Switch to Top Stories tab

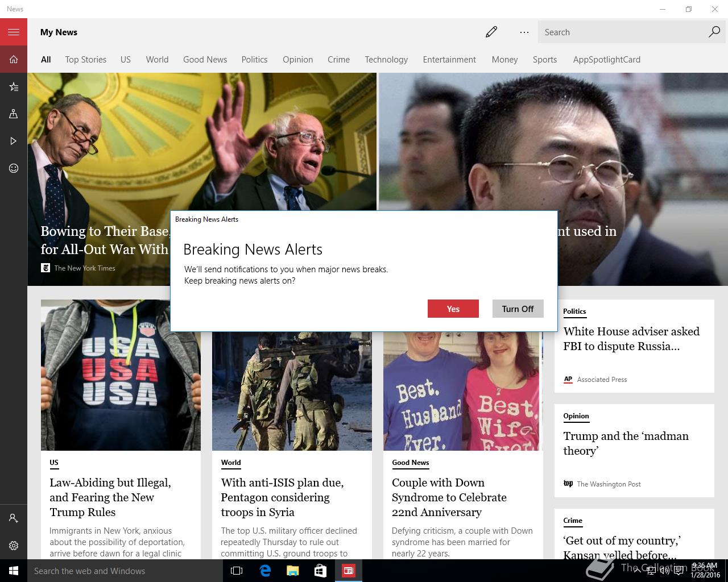pyautogui.click(x=86, y=59)
